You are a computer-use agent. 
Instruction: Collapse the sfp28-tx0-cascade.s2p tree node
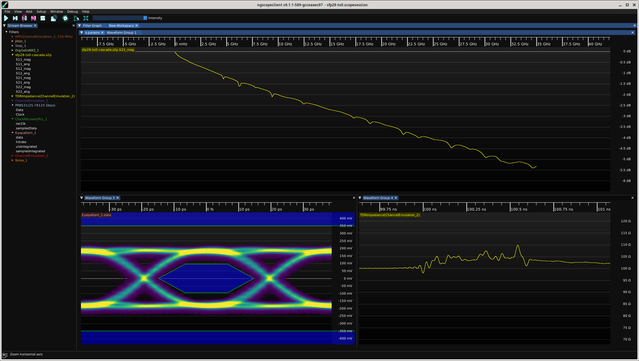pyautogui.click(x=12, y=55)
